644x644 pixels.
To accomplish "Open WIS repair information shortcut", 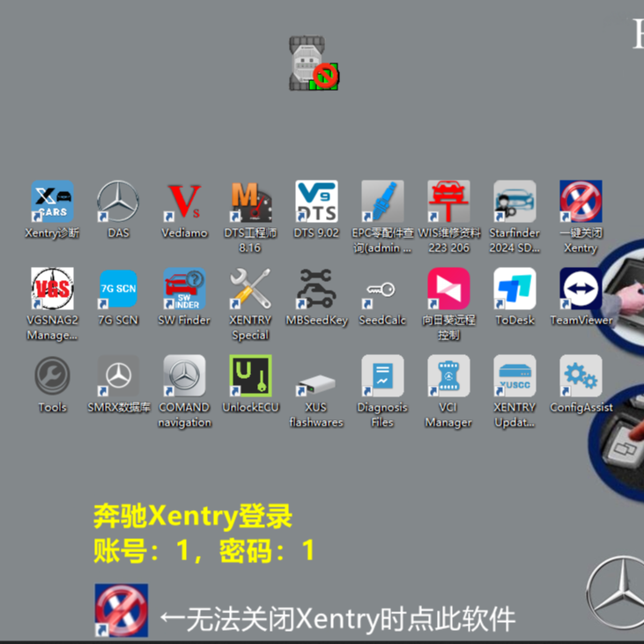I will pos(449,203).
